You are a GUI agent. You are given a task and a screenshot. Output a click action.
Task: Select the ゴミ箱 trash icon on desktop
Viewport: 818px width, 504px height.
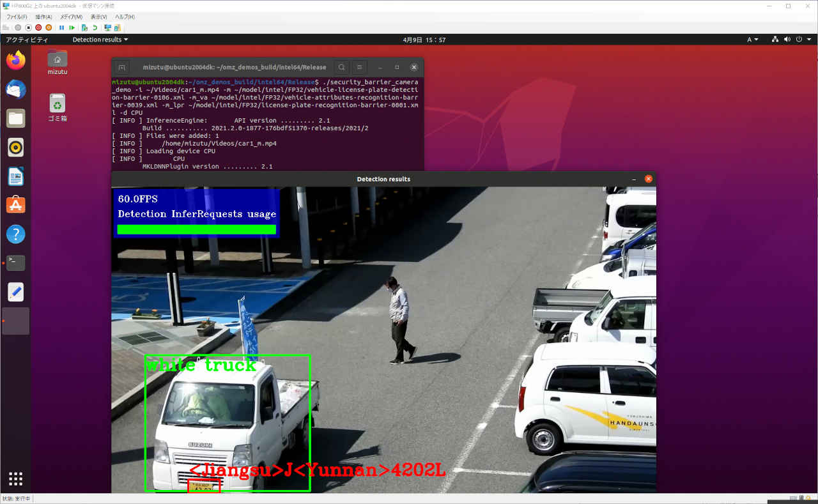pyautogui.click(x=58, y=107)
